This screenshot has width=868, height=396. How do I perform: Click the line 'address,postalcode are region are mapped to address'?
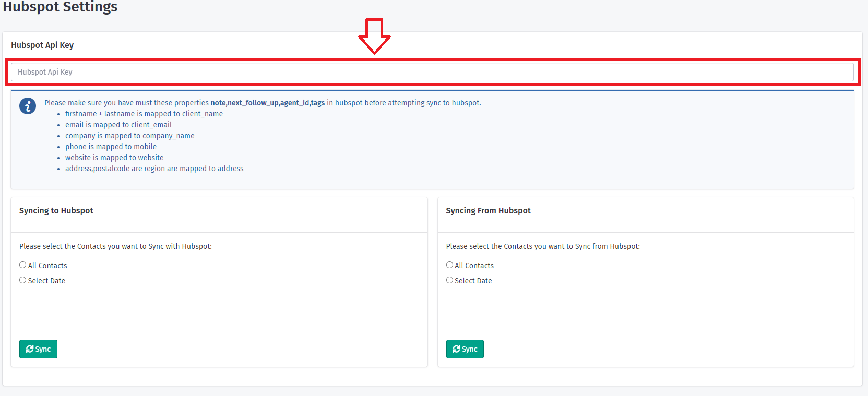pos(154,169)
